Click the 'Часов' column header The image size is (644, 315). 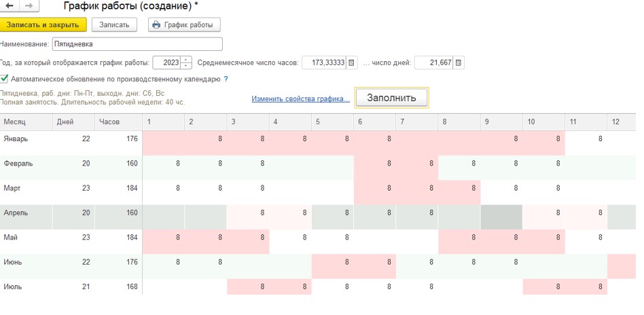[x=119, y=122]
